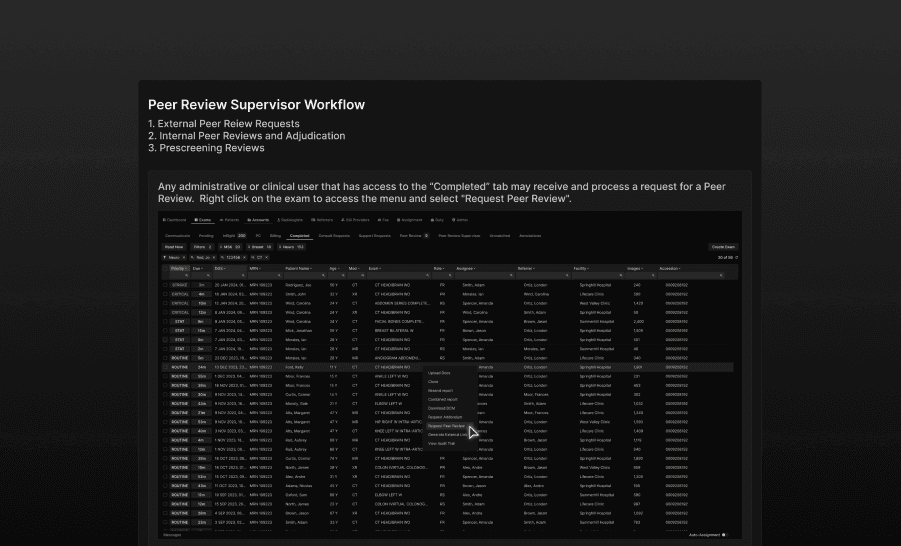Clear the Neuro 153 quick filter
The width and height of the screenshot is (901, 546).
280,247
